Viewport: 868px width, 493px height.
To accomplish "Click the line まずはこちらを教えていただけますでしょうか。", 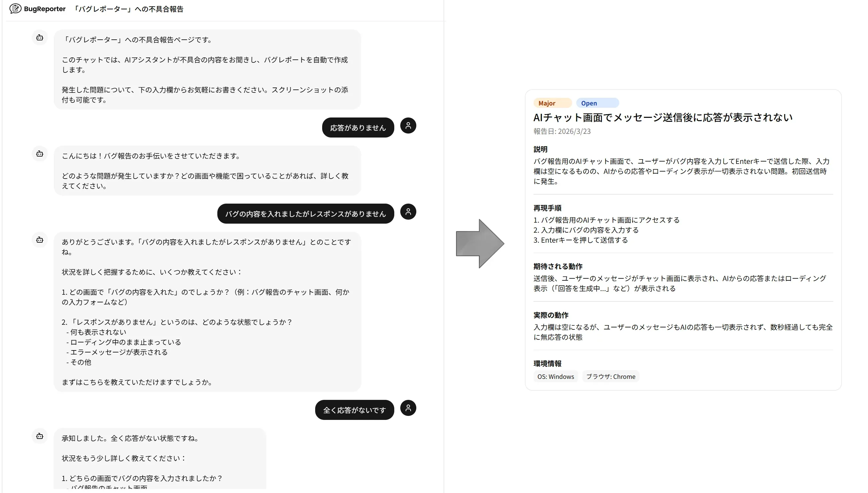I will (x=138, y=382).
